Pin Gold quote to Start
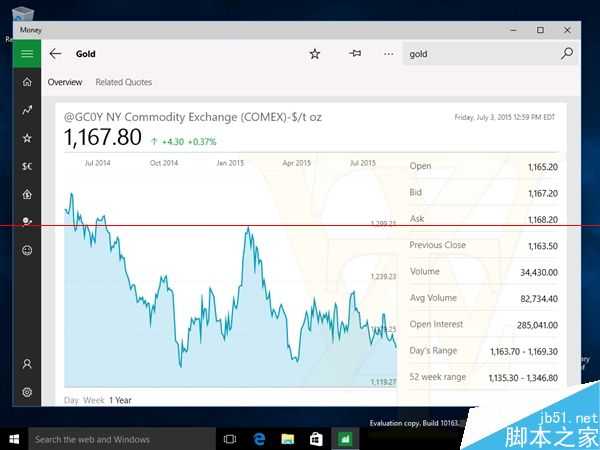Image resolution: width=600 pixels, height=450 pixels. (x=355, y=54)
